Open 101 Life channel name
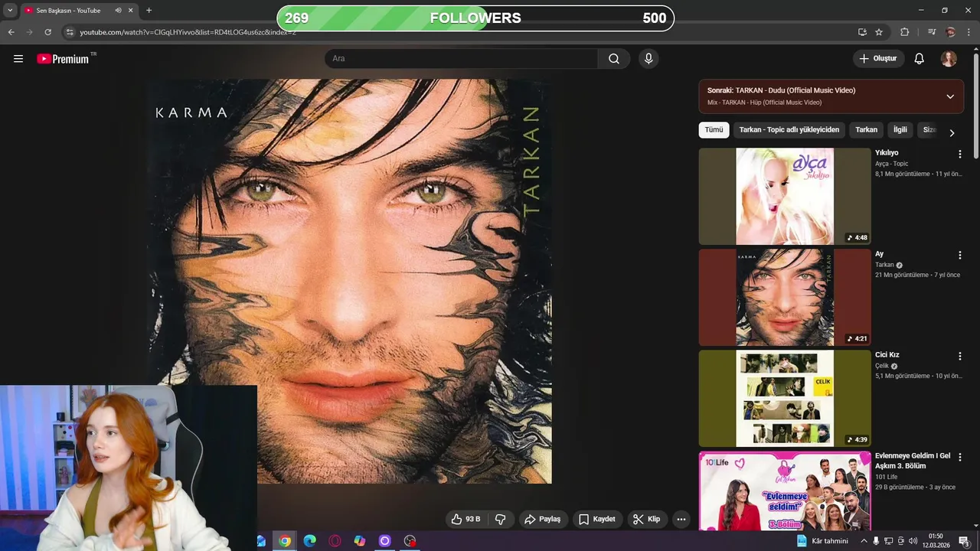Image resolution: width=980 pixels, height=551 pixels. click(887, 477)
